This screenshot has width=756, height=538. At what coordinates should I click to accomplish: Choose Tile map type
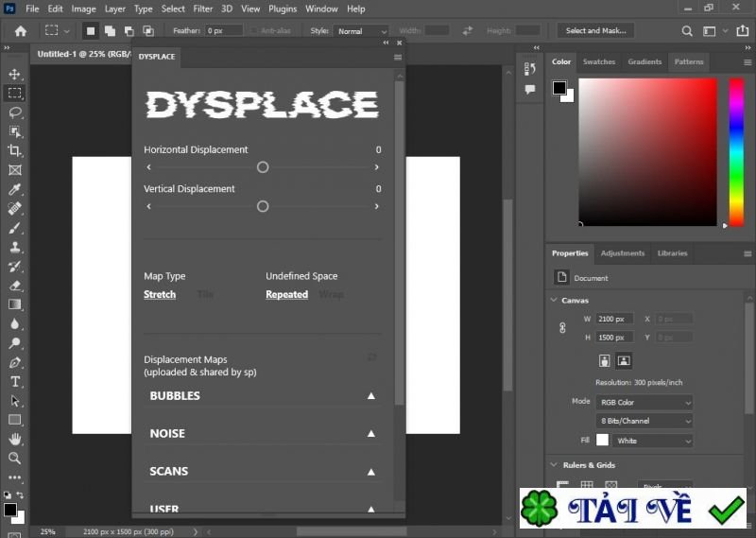[x=205, y=294]
